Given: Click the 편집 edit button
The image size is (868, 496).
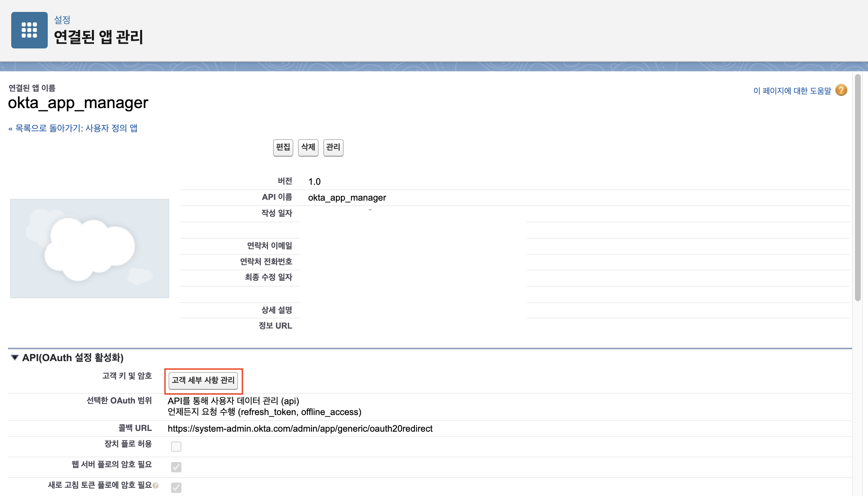Looking at the screenshot, I should point(283,147).
